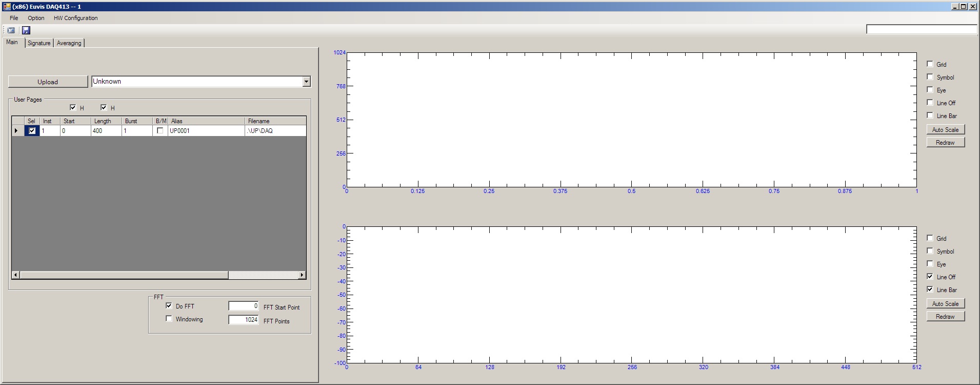980x385 pixels.
Task: Click the Filename cell .\UP\DAQ
Action: (275, 131)
